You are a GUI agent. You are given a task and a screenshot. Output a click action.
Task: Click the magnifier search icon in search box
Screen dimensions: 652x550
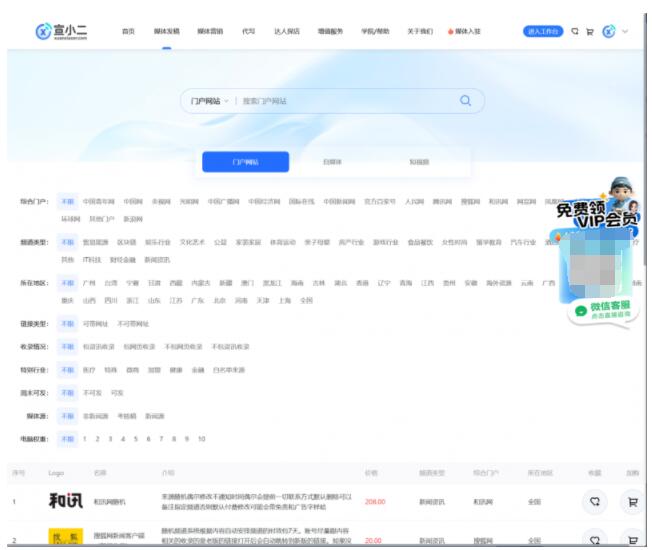(465, 101)
